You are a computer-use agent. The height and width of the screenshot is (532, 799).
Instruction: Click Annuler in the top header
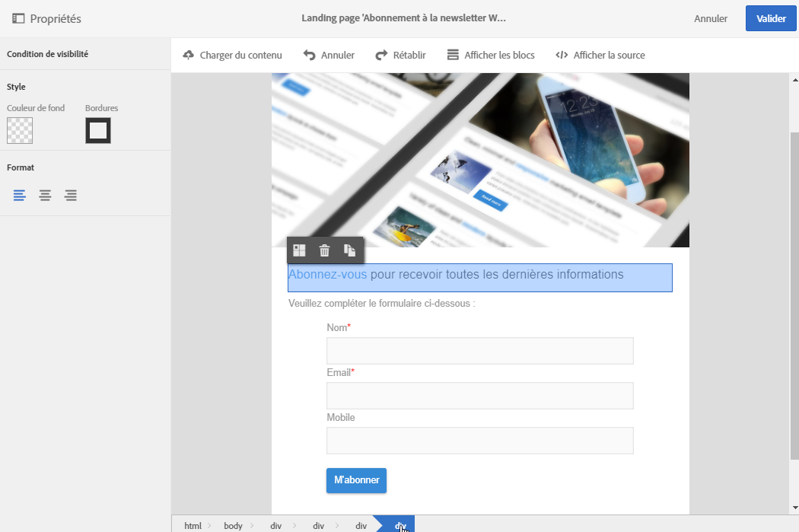click(710, 18)
